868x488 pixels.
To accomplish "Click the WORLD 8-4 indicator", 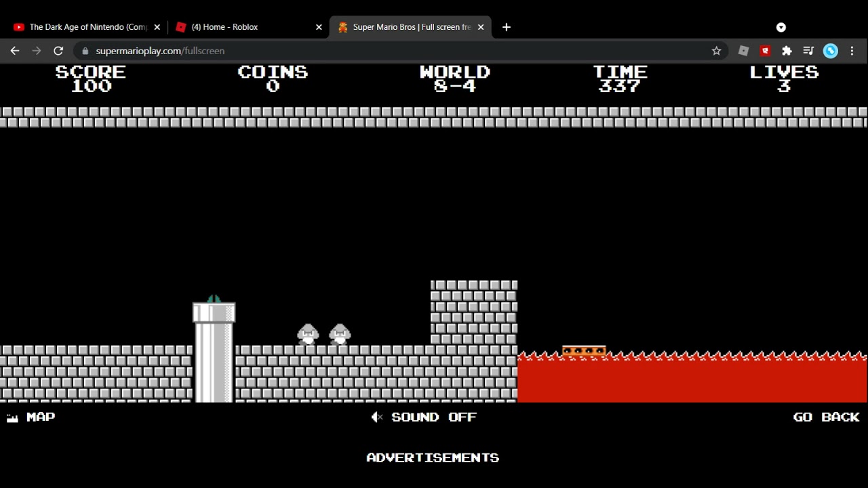I will click(454, 79).
